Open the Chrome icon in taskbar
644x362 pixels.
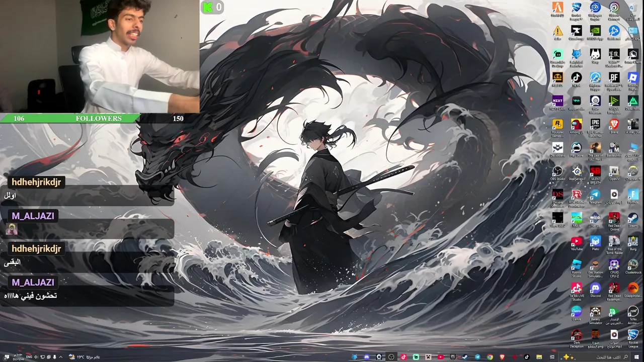[490, 357]
